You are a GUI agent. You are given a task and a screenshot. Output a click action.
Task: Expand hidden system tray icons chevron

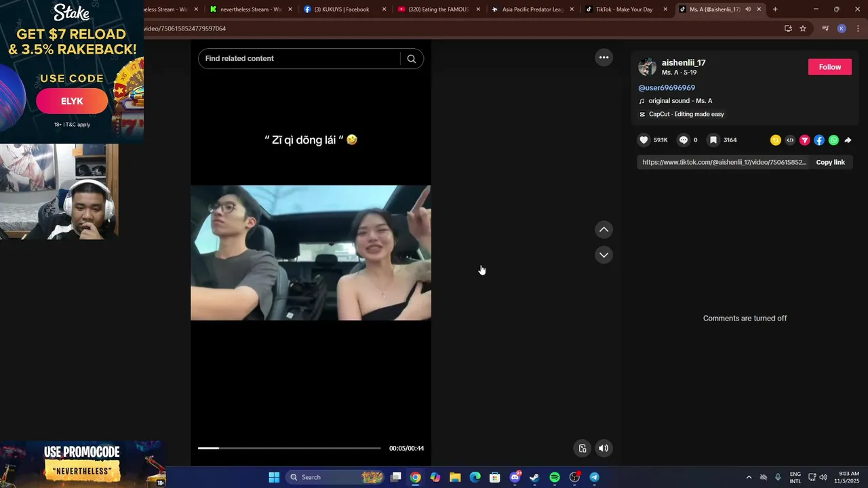click(x=749, y=477)
